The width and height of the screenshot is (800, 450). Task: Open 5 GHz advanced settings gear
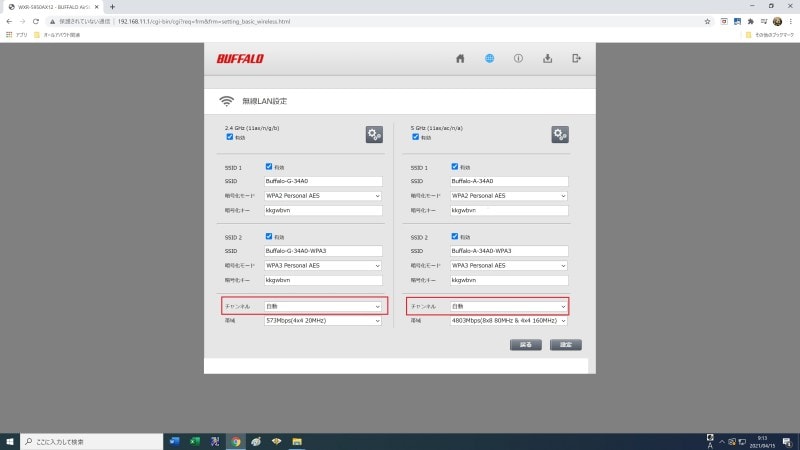pos(560,134)
